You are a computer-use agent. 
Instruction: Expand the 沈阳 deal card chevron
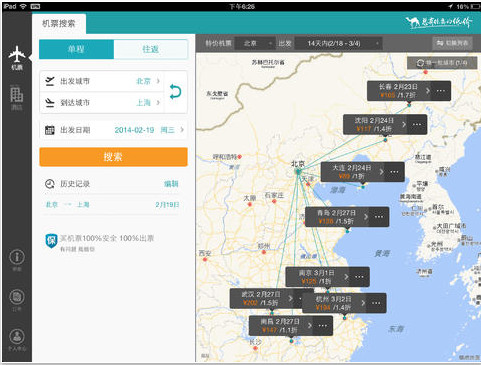point(404,124)
